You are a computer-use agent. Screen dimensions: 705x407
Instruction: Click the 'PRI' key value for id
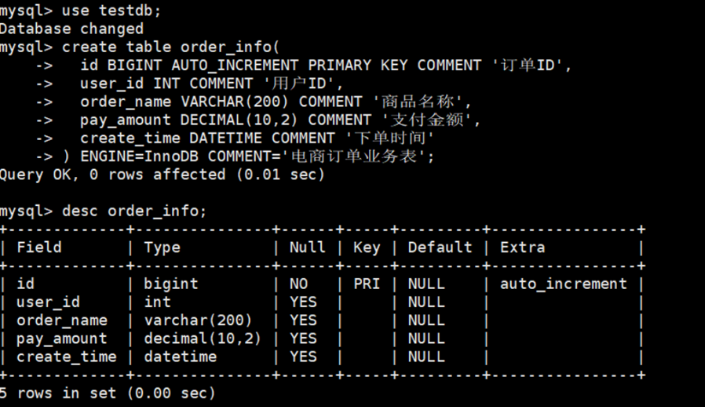(366, 284)
